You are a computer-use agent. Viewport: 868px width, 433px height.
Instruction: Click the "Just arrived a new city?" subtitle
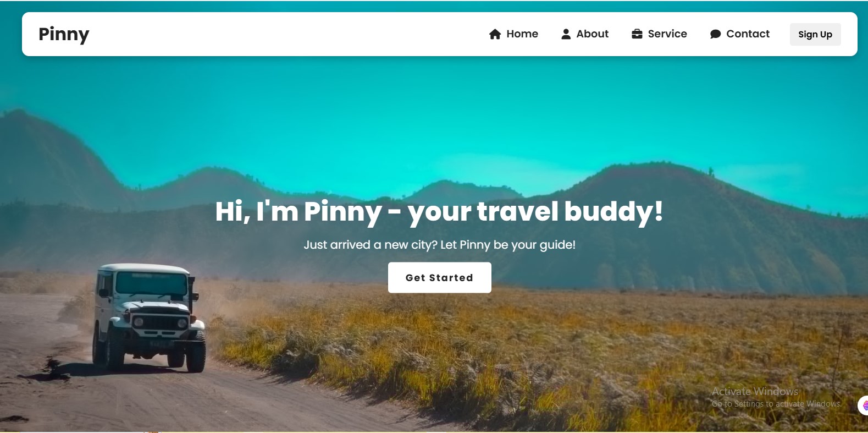(439, 245)
